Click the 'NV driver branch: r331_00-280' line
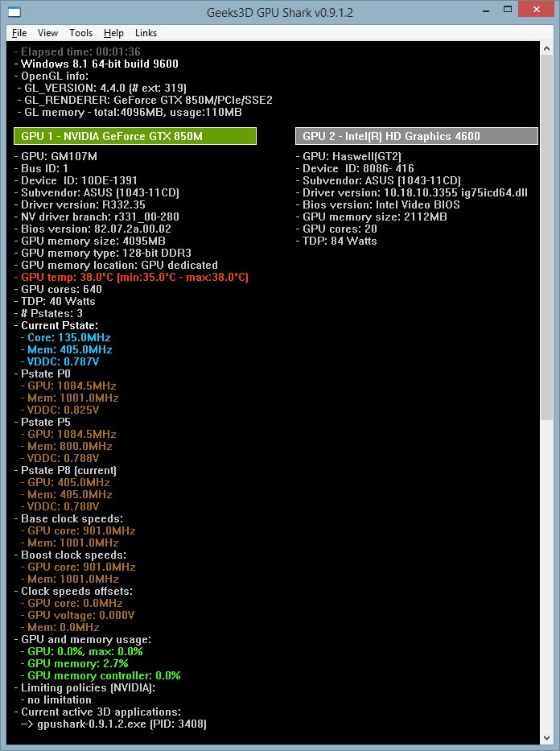Image resolution: width=560 pixels, height=751 pixels. (x=97, y=217)
